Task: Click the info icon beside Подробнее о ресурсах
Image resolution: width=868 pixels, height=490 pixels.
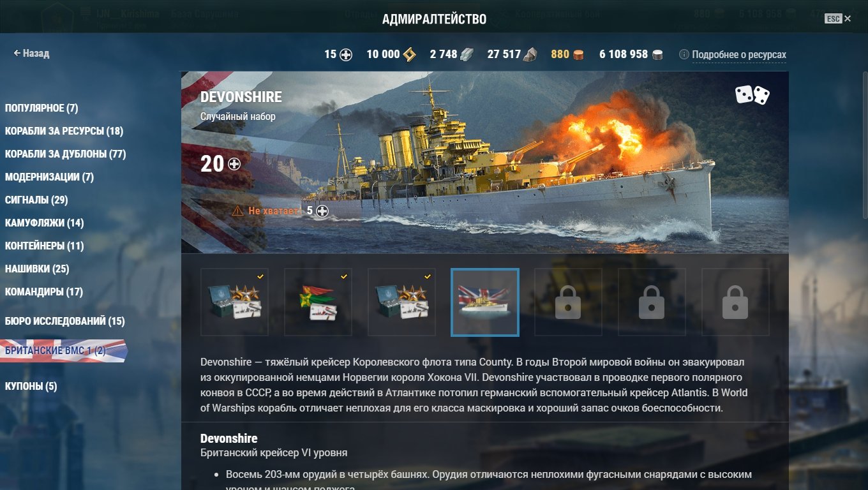Action: pyautogui.click(x=684, y=55)
